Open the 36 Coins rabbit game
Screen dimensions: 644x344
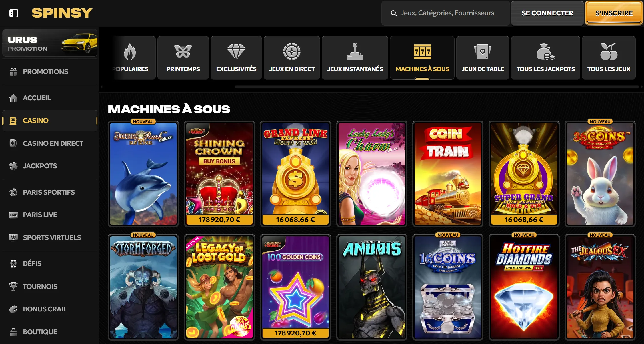600,174
